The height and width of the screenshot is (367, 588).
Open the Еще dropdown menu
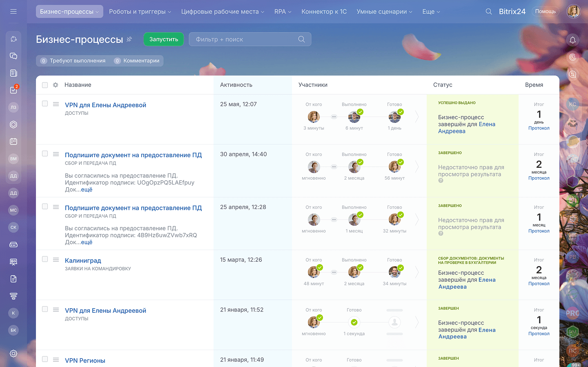(x=431, y=11)
